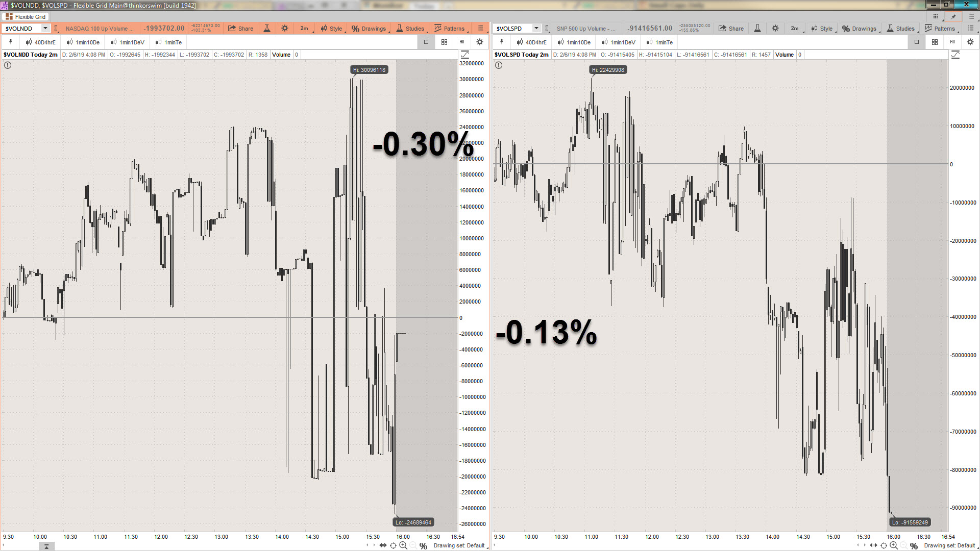The image size is (980, 551).
Task: Switch left chart to single-cell view
Action: click(426, 42)
